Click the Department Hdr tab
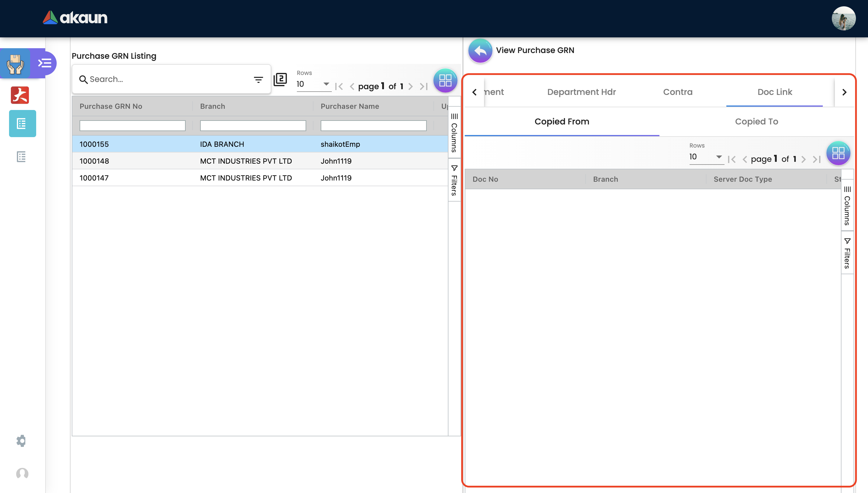 [x=581, y=92]
